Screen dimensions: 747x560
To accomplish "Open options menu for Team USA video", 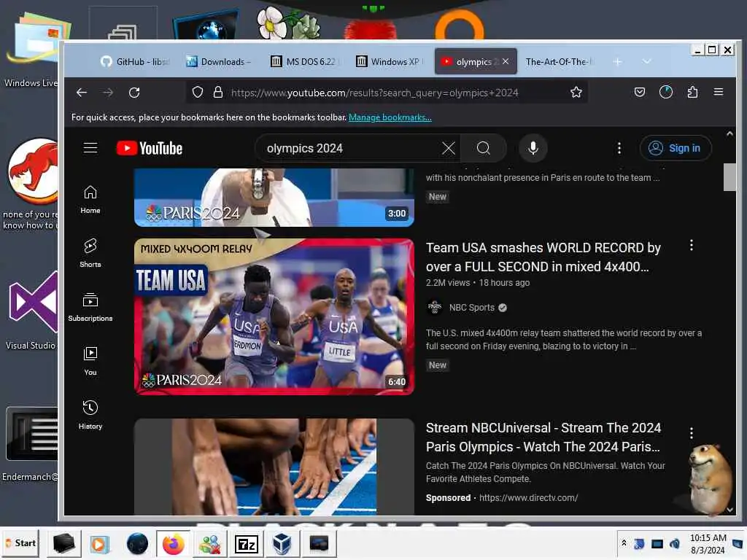I will click(692, 245).
